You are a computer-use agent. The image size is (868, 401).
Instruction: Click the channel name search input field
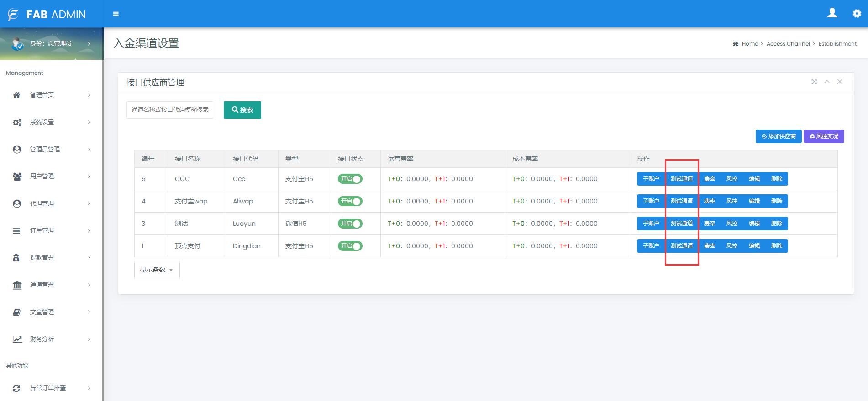170,110
